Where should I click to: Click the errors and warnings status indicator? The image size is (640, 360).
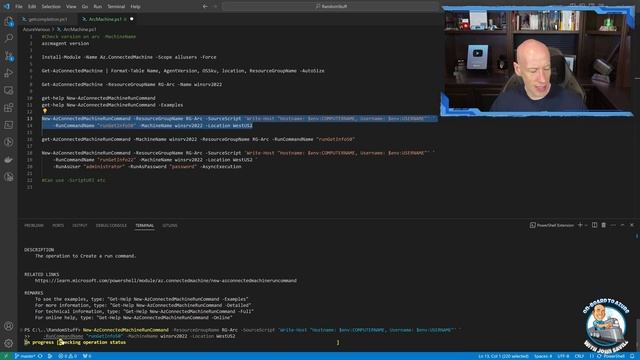pyautogui.click(x=67, y=356)
